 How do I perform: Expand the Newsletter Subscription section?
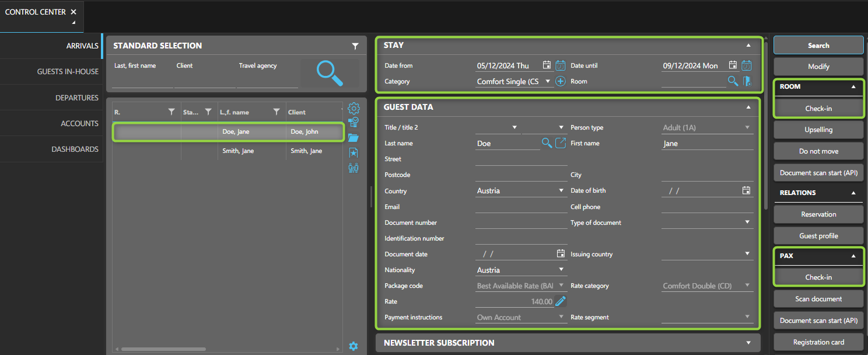748,343
